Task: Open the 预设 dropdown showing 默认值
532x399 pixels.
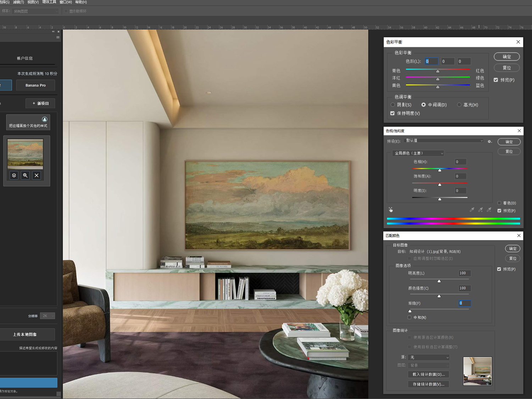Action: coord(444,141)
